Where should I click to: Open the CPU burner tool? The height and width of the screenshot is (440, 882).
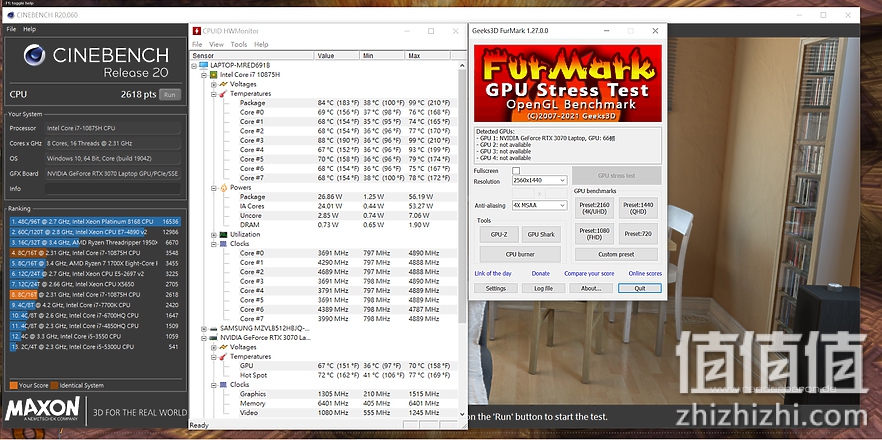tap(520, 254)
